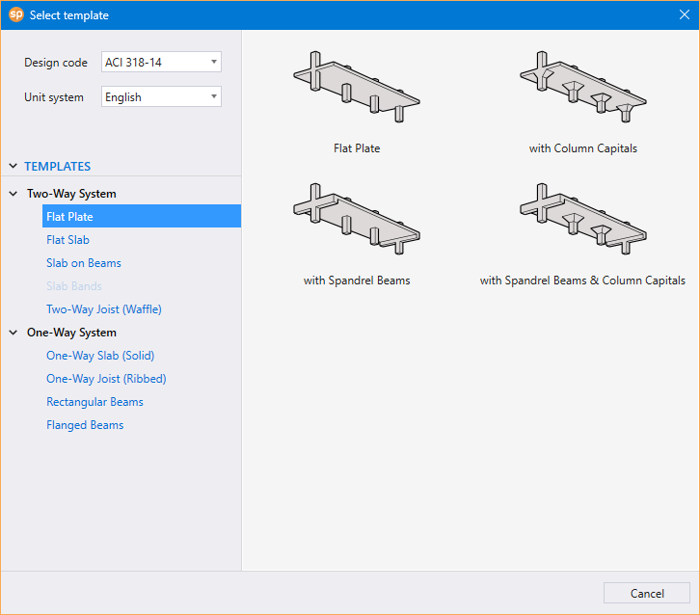Click the Two-Way System label
The width and height of the screenshot is (700, 615).
point(71,194)
